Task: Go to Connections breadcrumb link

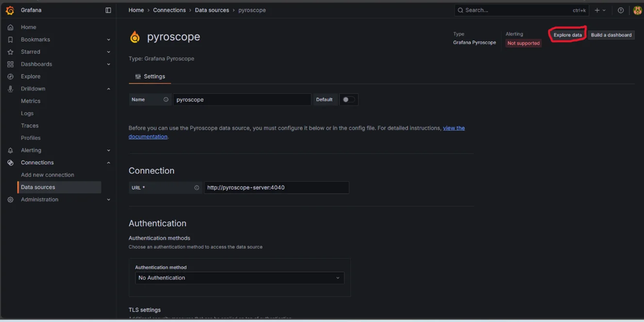Action: pos(169,10)
